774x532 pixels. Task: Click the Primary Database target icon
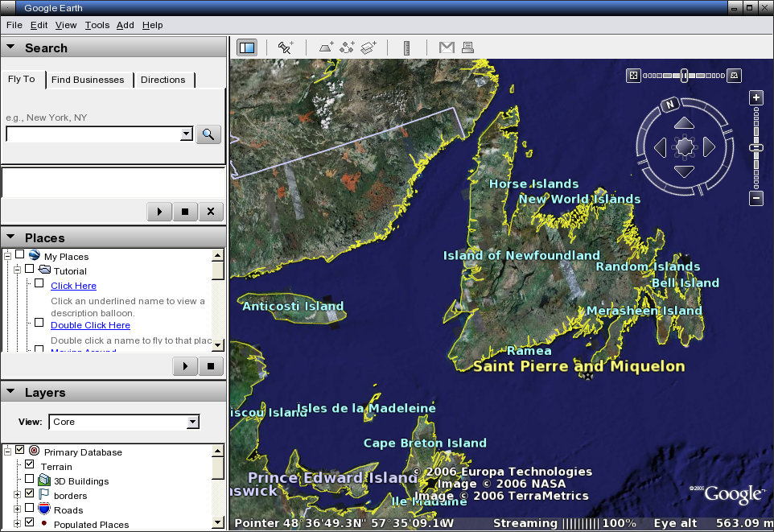(34, 451)
